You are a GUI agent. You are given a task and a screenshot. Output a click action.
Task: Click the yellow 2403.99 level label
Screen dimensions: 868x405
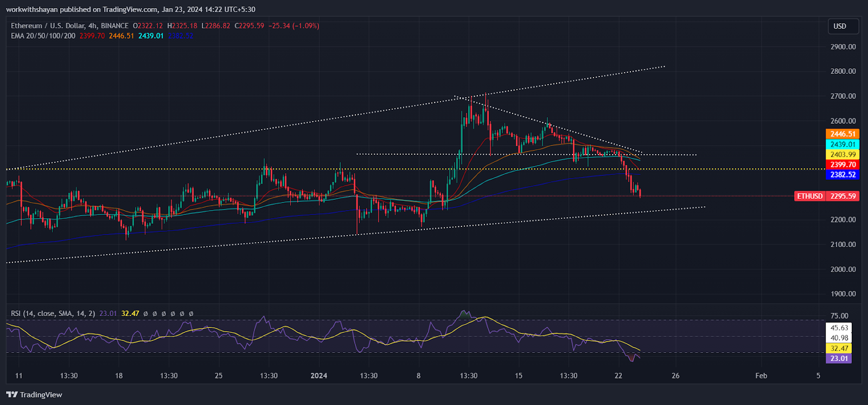pos(843,155)
